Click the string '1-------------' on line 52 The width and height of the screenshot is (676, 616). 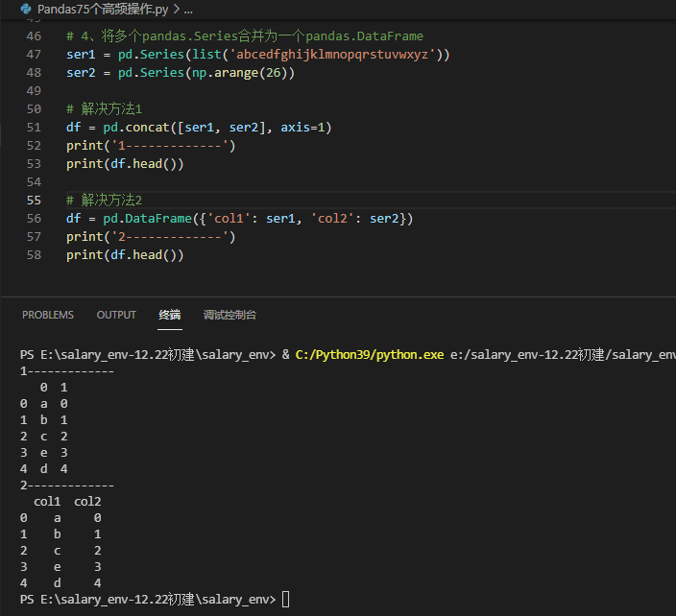pos(170,146)
